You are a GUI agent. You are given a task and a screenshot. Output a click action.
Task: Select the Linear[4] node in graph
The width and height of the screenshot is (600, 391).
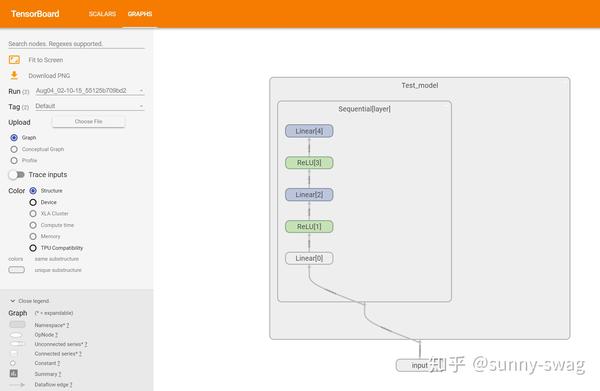[x=309, y=131]
